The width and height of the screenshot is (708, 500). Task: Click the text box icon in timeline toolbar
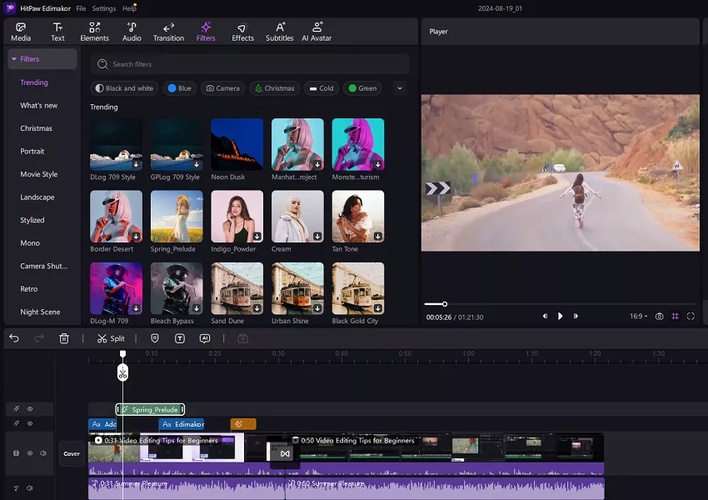[180, 338]
